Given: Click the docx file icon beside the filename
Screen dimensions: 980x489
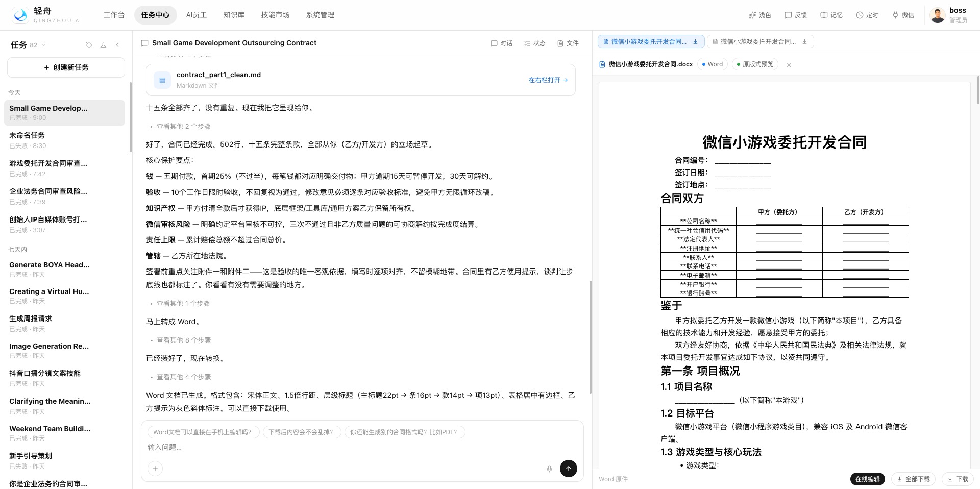Looking at the screenshot, I should (x=602, y=64).
